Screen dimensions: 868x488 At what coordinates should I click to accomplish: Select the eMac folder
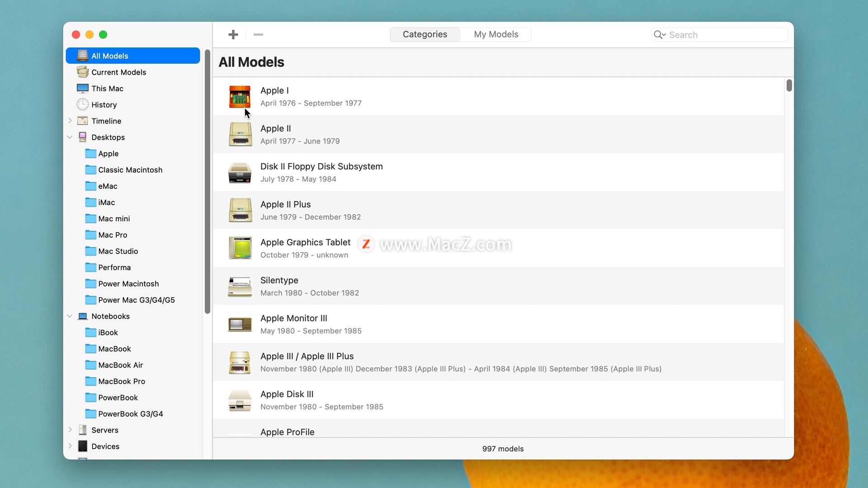133,186
